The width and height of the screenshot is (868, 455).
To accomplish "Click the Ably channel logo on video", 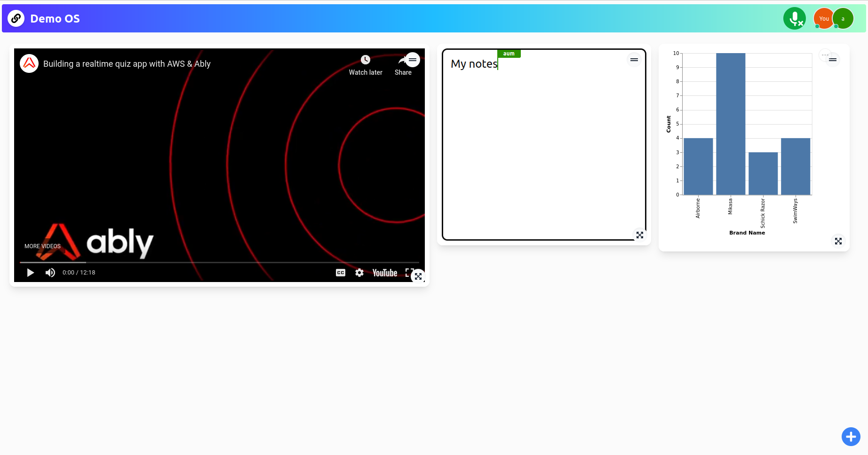I will [29, 63].
